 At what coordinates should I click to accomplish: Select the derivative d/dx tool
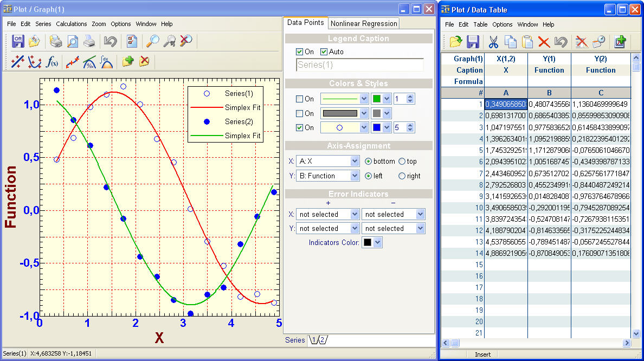(x=89, y=62)
